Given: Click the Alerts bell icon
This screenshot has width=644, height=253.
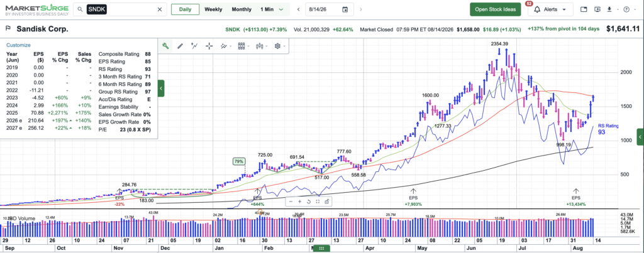Looking at the screenshot, I should tap(537, 9).
